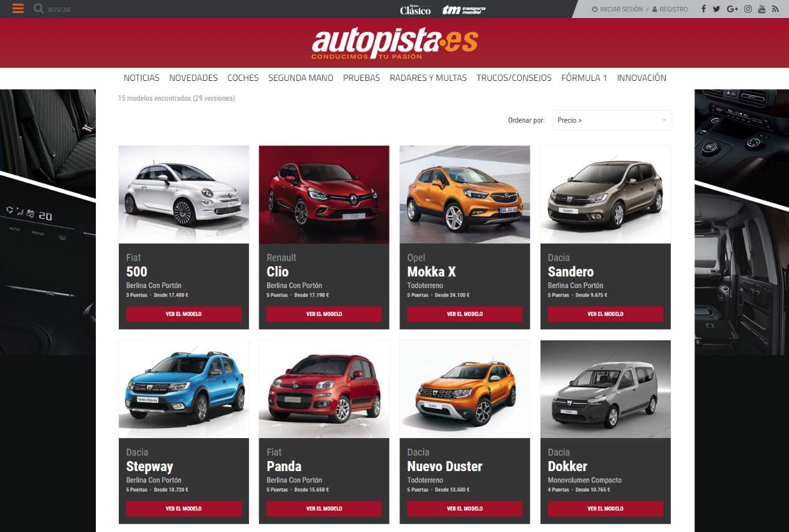
Task: Open the Coches menu
Action: [x=243, y=78]
